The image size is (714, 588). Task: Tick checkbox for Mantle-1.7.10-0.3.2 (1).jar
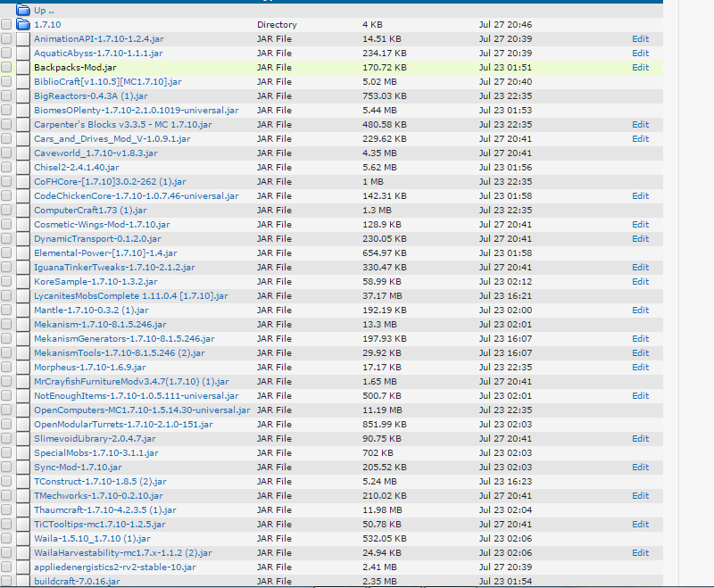[x=6, y=310]
